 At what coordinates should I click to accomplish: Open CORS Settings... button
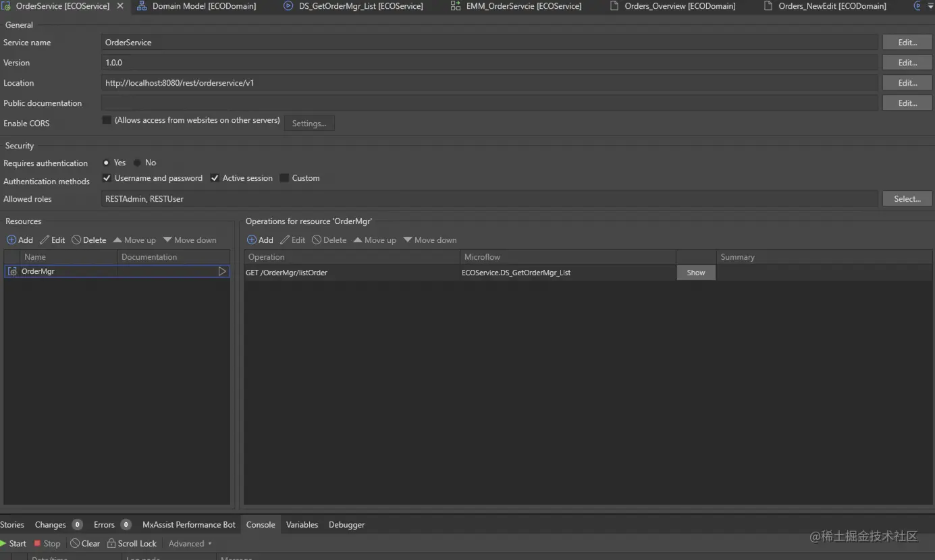click(x=309, y=123)
